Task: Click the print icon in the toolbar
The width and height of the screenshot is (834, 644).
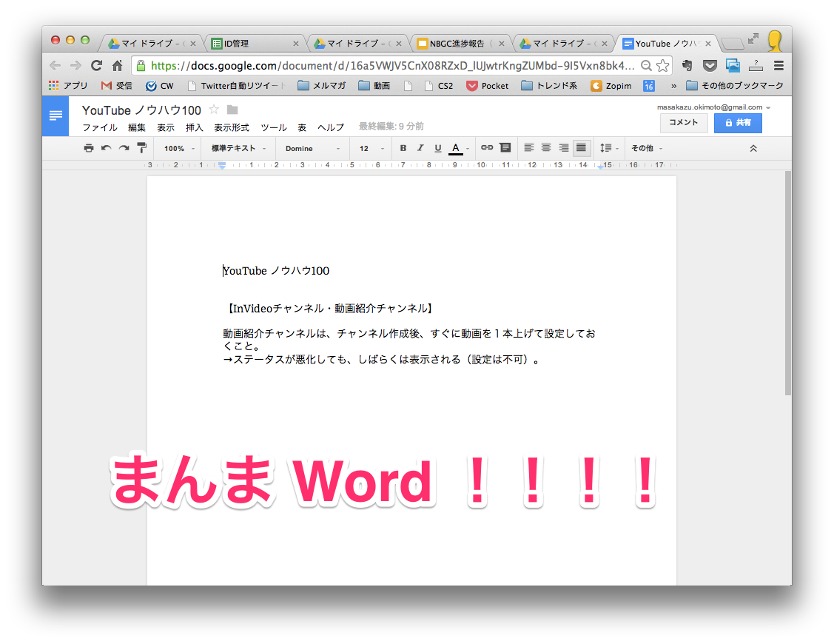Action: (x=89, y=148)
